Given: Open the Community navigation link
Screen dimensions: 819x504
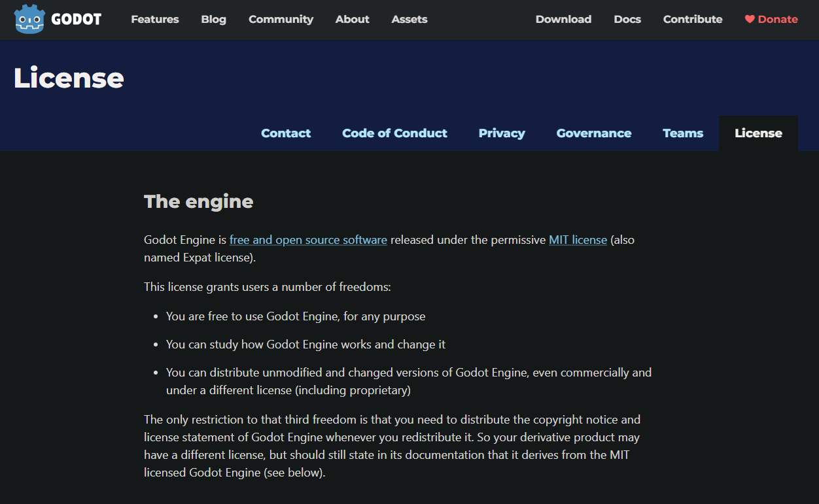Looking at the screenshot, I should tap(281, 20).
